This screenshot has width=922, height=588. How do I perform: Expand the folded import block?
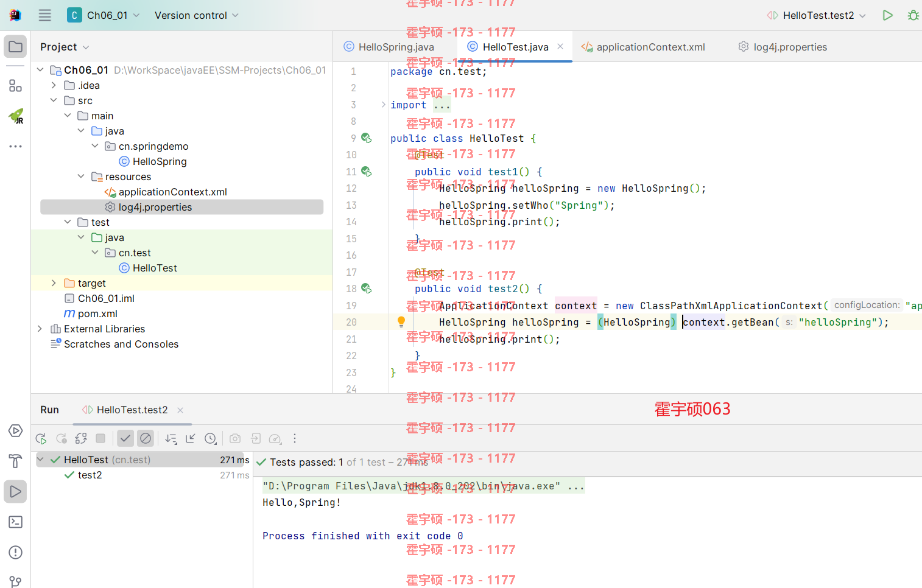(383, 105)
